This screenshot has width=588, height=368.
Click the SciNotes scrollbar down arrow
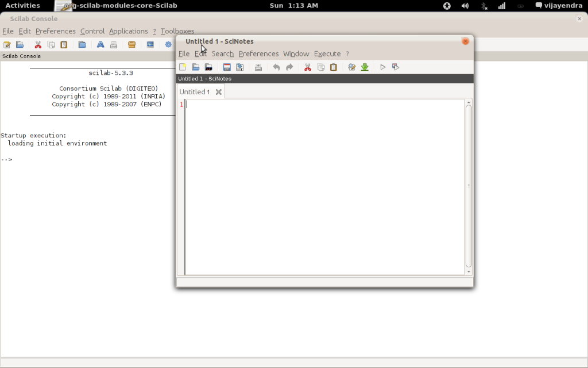[x=469, y=271]
